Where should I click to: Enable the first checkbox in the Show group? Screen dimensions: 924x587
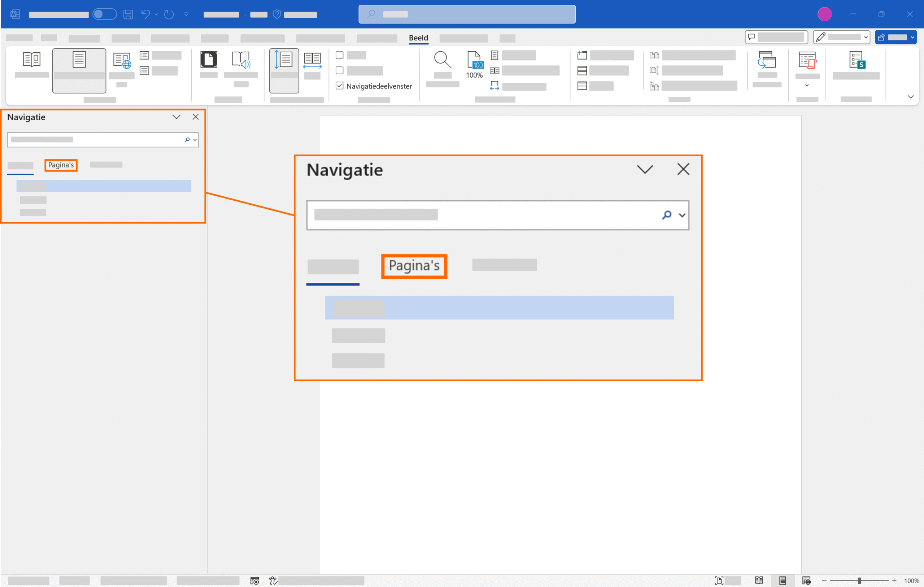tap(339, 55)
